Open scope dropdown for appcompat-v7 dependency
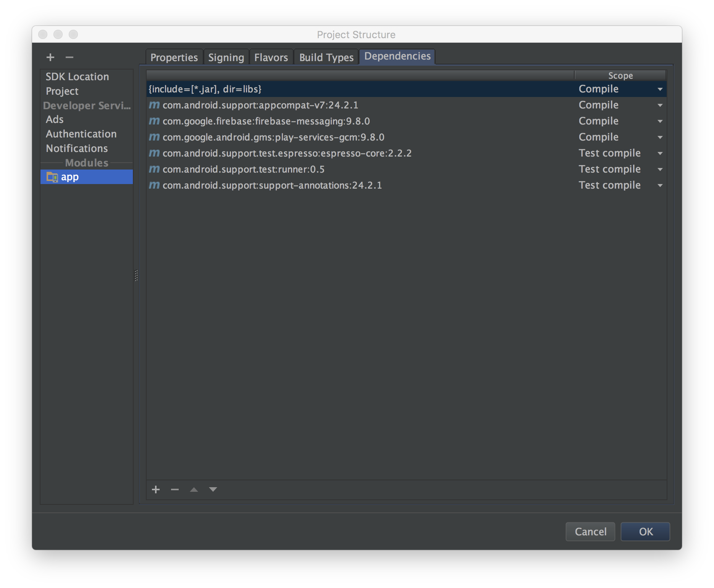 point(660,105)
